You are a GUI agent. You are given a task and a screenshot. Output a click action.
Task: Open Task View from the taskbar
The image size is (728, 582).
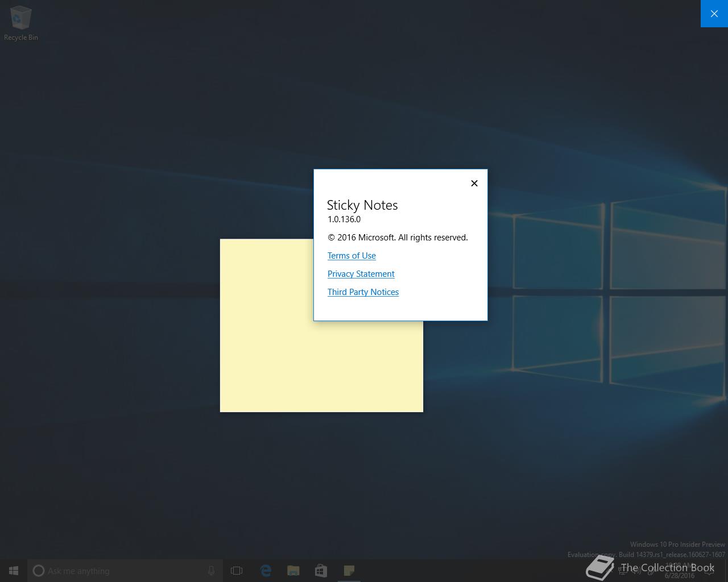click(237, 571)
